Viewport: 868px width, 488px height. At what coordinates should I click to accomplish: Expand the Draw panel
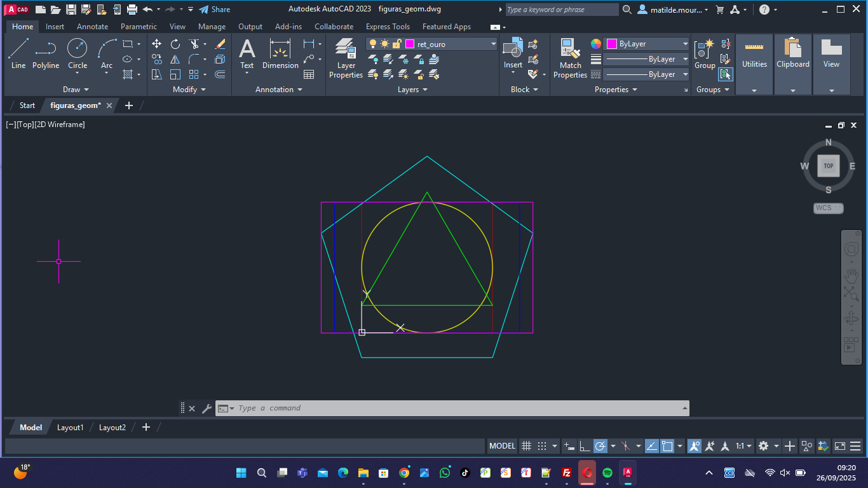(x=76, y=90)
